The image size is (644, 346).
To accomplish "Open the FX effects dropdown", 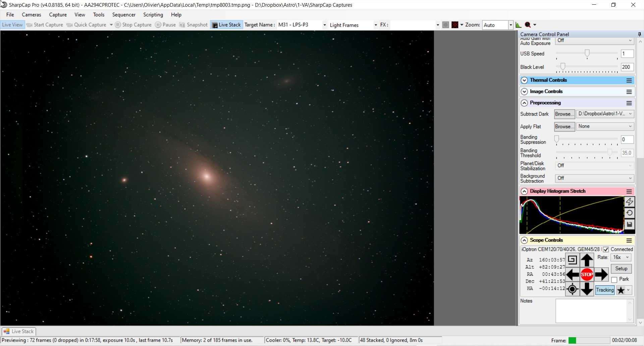I will click(x=437, y=25).
